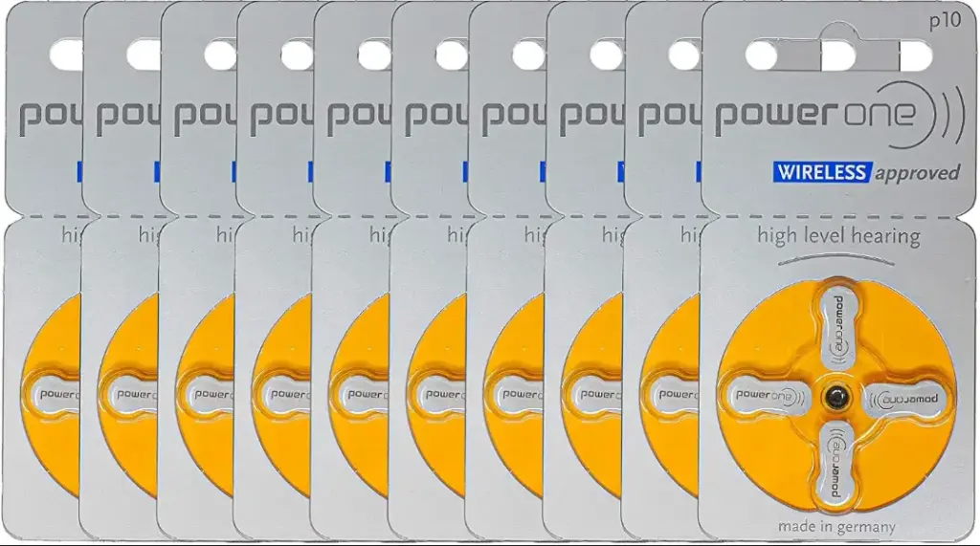The width and height of the screenshot is (980, 546).
Task: Click the made in germany text
Action: pos(836,527)
